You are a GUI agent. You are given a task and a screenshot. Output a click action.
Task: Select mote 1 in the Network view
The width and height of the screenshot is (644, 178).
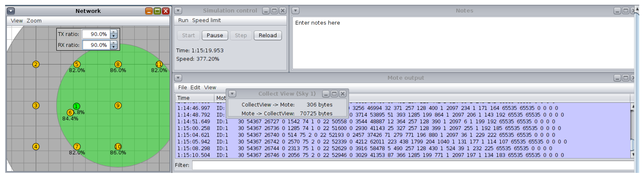tap(77, 106)
